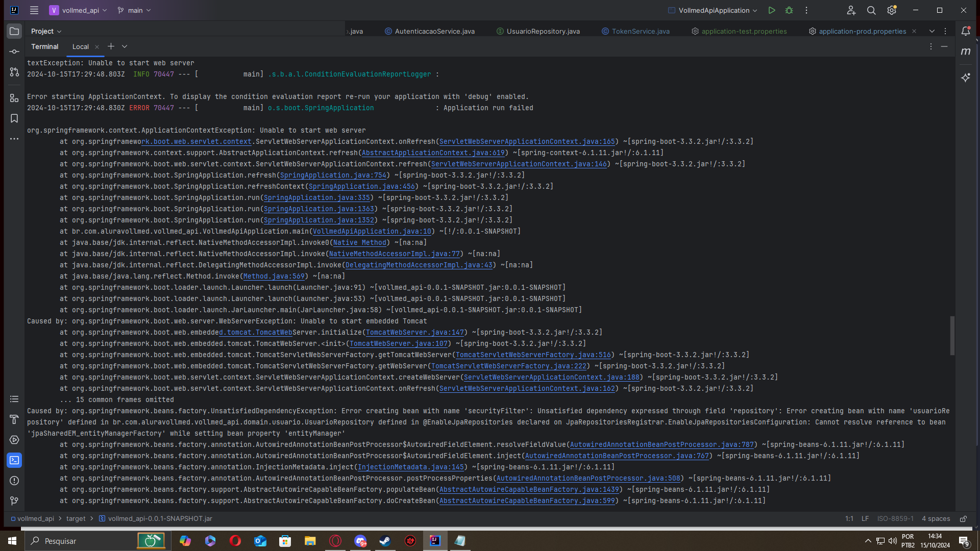Open the Structure tool window
The image size is (980, 551).
(x=14, y=98)
